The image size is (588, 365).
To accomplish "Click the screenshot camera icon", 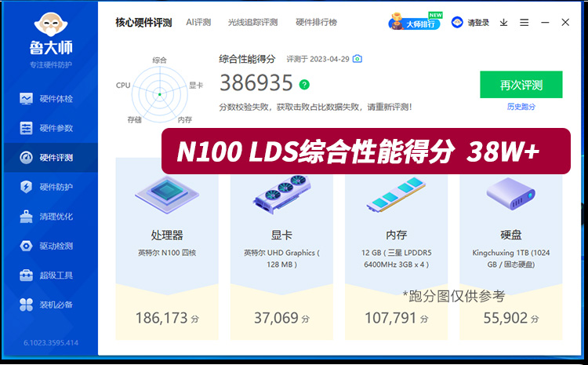I will click(x=358, y=59).
